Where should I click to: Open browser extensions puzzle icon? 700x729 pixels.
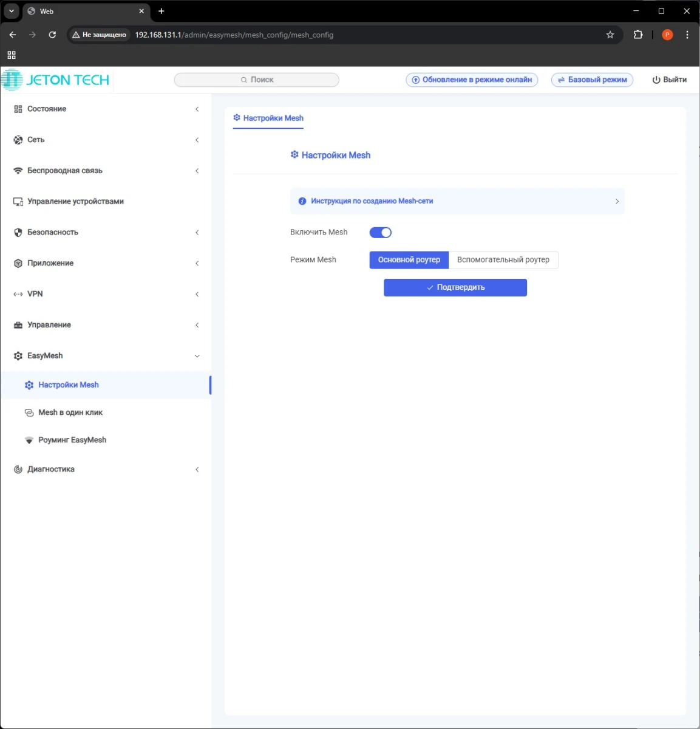click(637, 35)
